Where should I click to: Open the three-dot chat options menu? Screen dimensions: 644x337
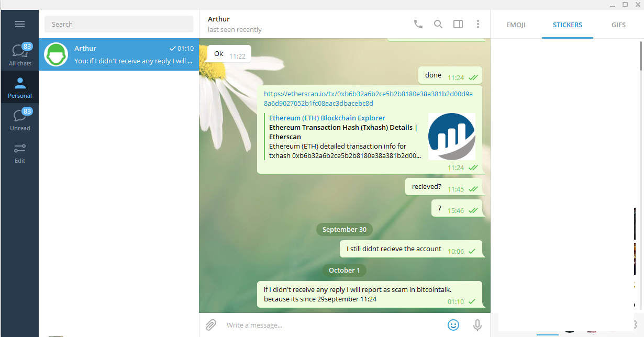[478, 24]
